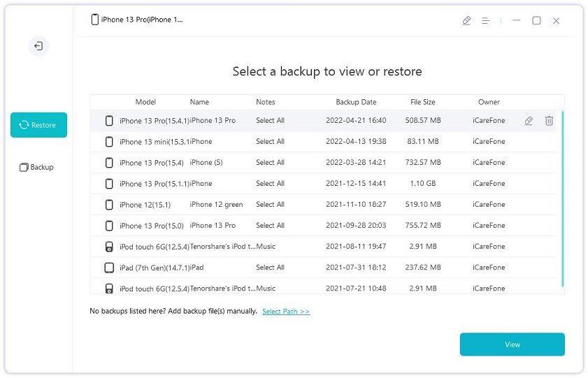Click the 519.10 MB file size cell

(423, 204)
